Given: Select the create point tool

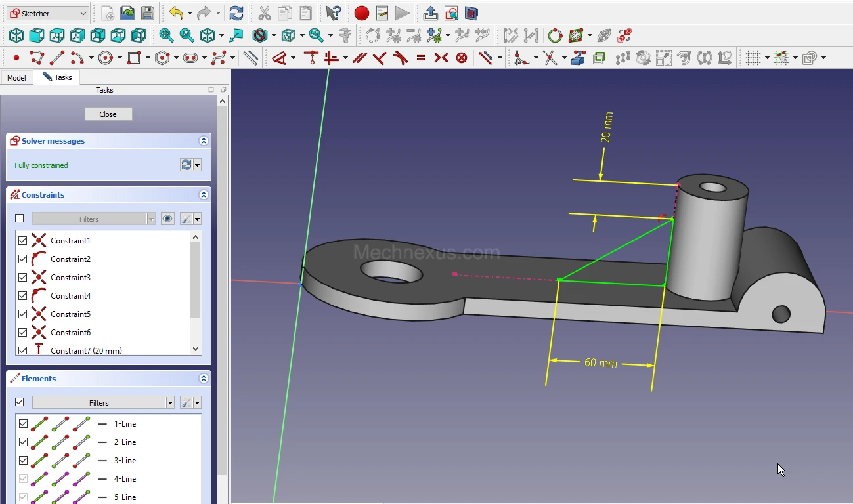Looking at the screenshot, I should (x=16, y=58).
